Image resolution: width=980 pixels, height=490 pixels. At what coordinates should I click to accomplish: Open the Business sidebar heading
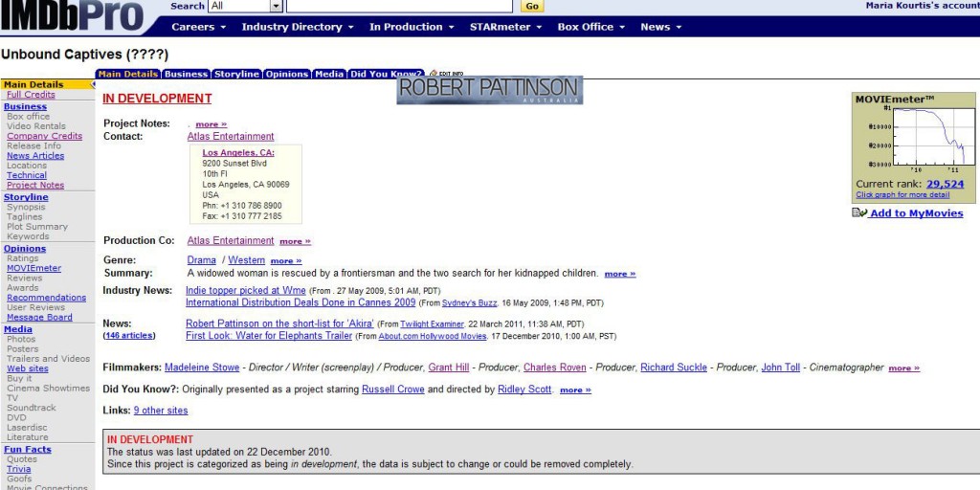pyautogui.click(x=25, y=106)
